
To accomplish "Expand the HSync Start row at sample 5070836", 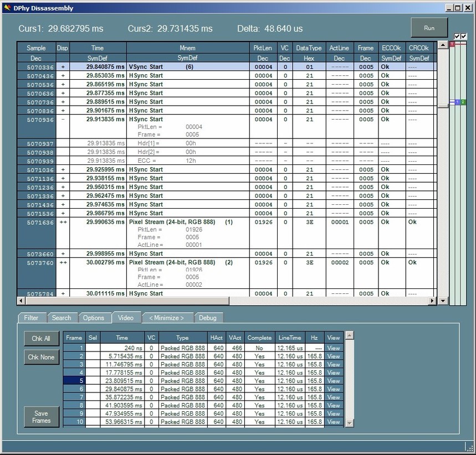I will point(63,110).
